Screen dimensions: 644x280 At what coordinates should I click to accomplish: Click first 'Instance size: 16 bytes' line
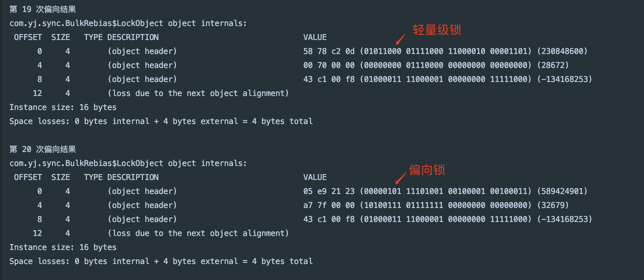(x=63, y=107)
